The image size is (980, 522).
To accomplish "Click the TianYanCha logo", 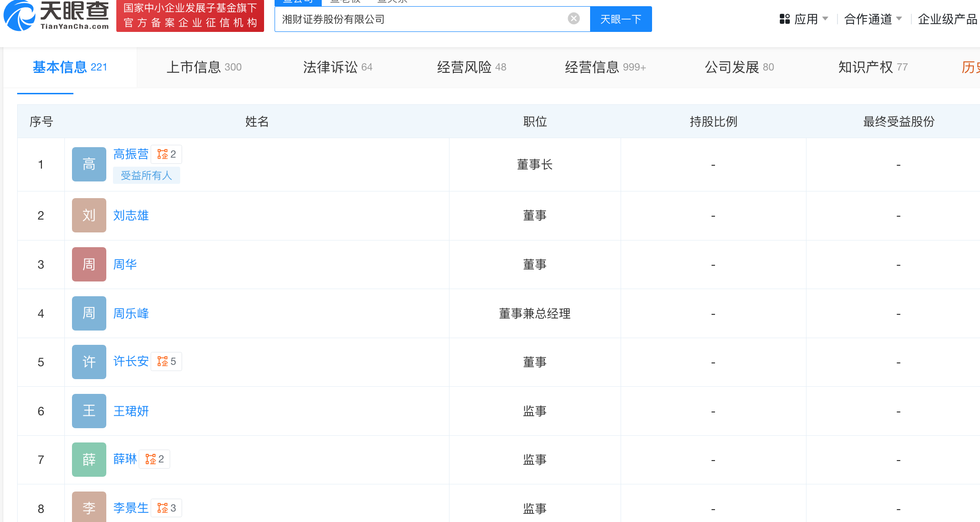I will [x=56, y=16].
